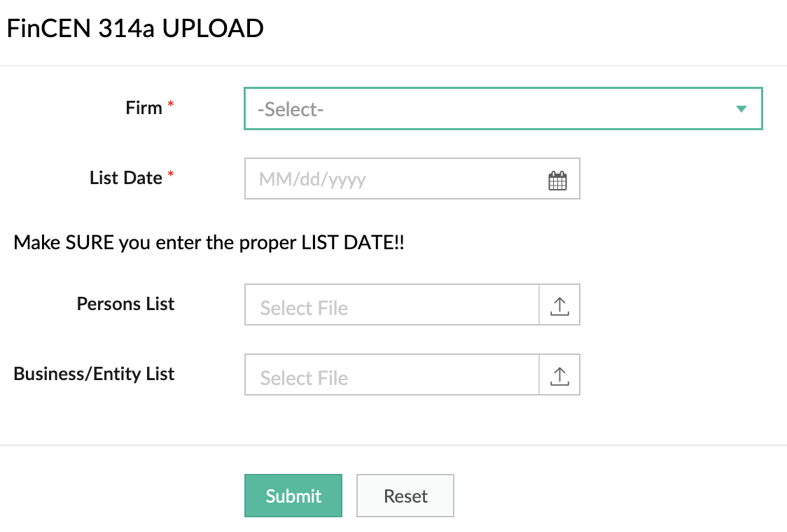Click the Business/Entity List field label
Screen dimensions: 787x532
pos(95,374)
